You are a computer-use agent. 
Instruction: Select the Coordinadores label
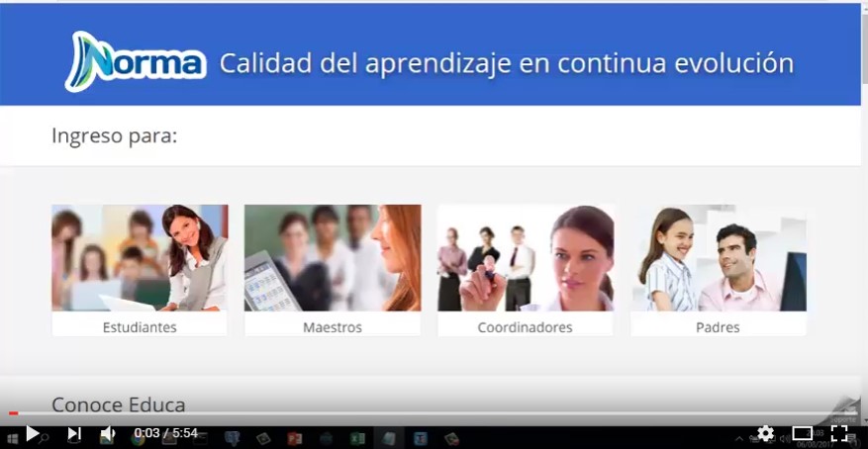525,326
